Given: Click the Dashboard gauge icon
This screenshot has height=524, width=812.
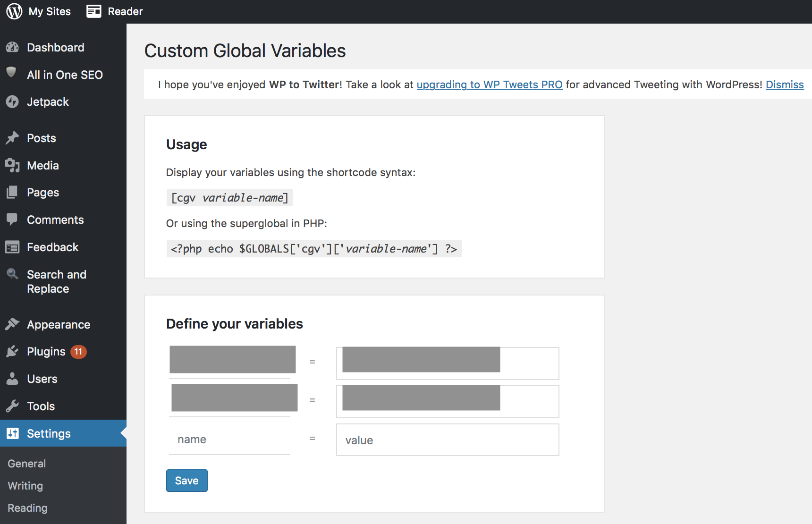Looking at the screenshot, I should click(12, 47).
